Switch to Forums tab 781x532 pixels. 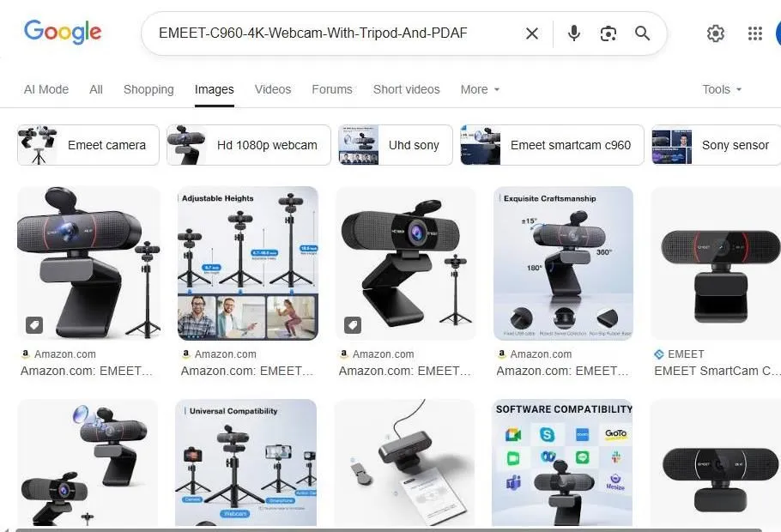pos(332,89)
